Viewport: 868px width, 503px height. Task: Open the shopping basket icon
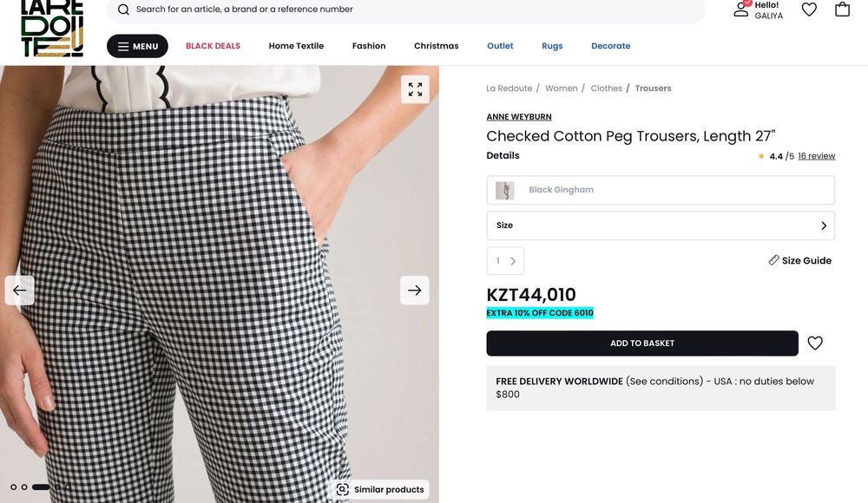(842, 10)
